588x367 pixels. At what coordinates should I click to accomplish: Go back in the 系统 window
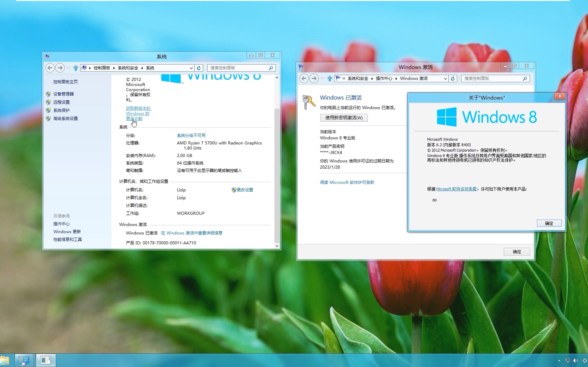click(50, 68)
